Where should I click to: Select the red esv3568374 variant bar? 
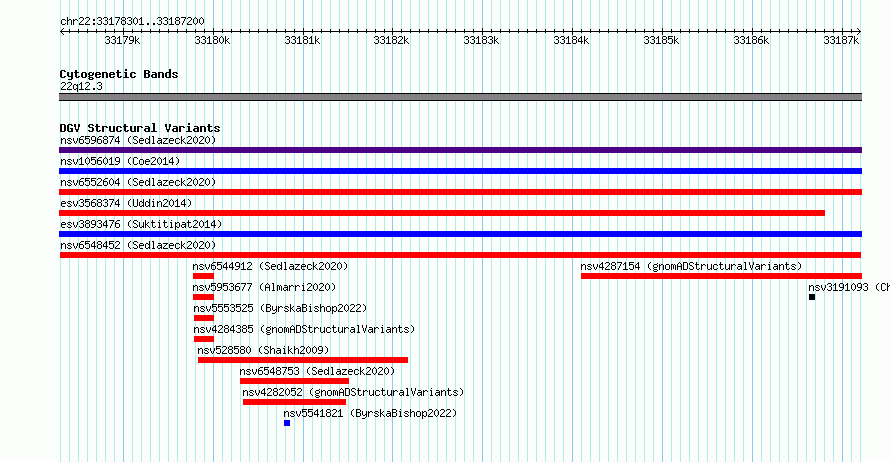coord(442,213)
